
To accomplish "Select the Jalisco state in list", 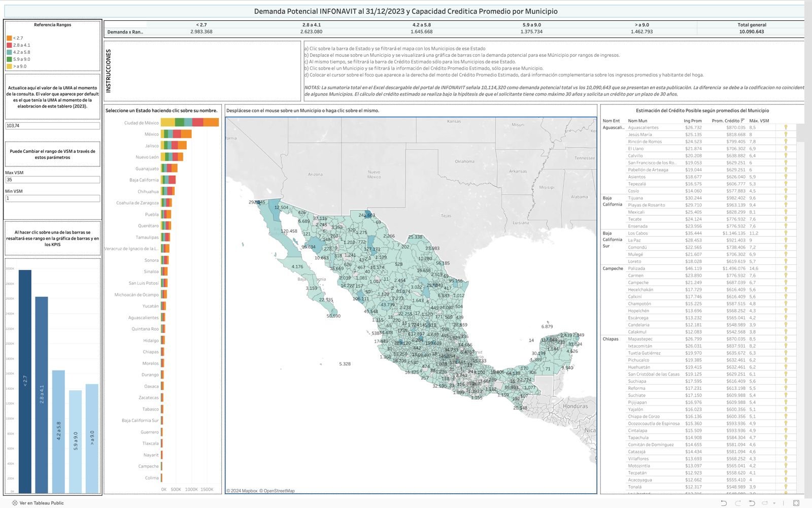I will point(152,146).
